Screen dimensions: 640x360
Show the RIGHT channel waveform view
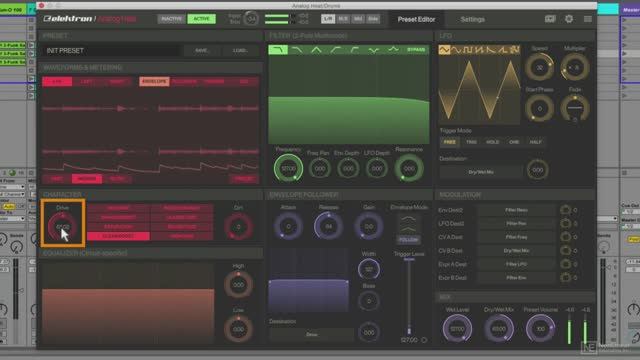coord(118,82)
